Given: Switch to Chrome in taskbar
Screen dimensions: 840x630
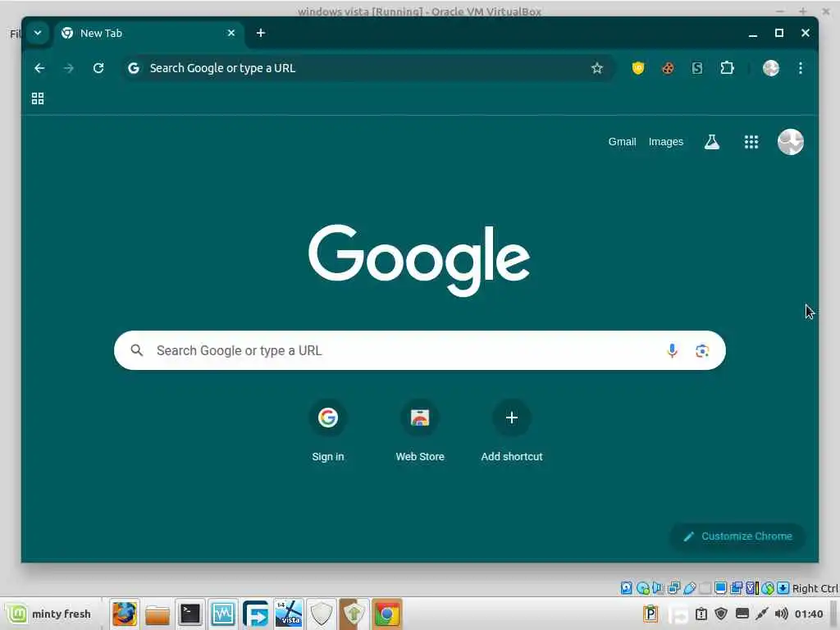Looking at the screenshot, I should (387, 614).
